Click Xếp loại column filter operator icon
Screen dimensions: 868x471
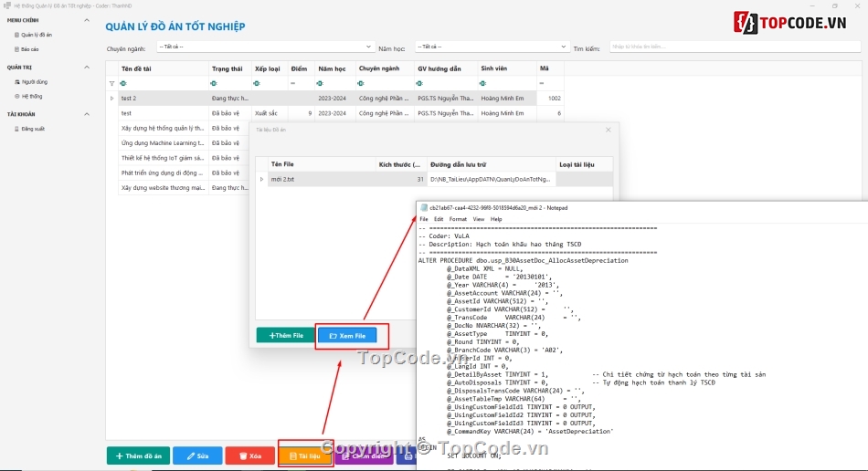(257, 83)
